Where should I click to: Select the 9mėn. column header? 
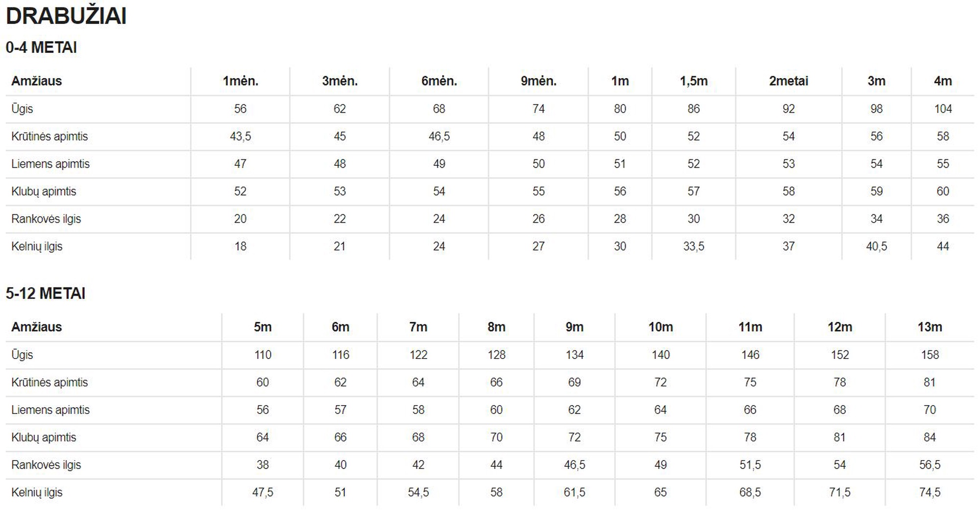538,81
